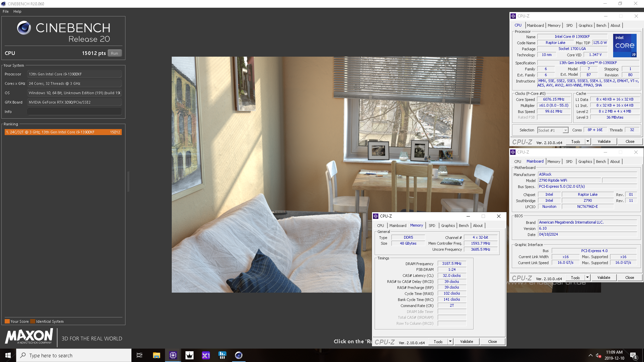
Task: Click Validate in Memory CPU-Z window
Action: pos(467,342)
